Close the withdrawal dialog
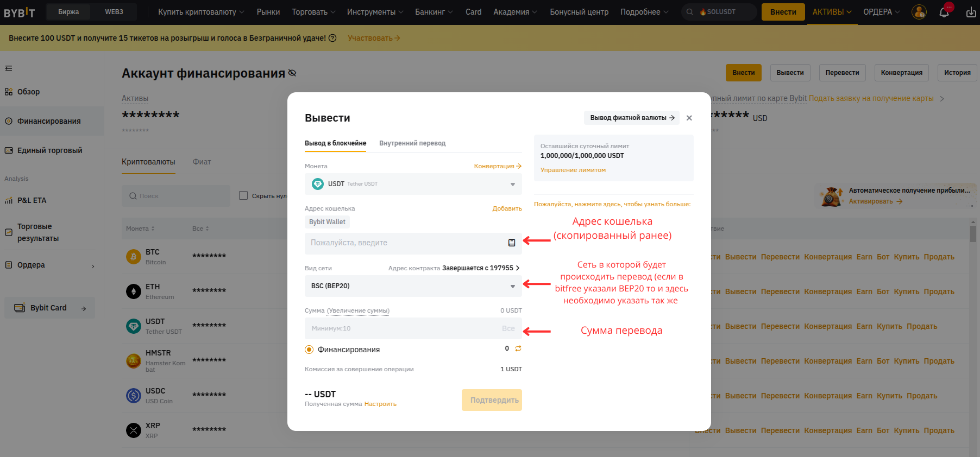 (689, 118)
